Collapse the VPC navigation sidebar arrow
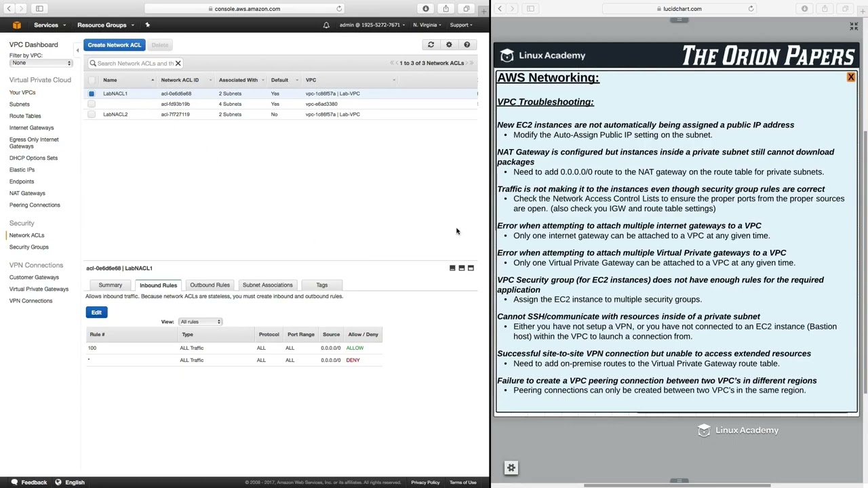This screenshot has width=868, height=488. click(x=77, y=50)
